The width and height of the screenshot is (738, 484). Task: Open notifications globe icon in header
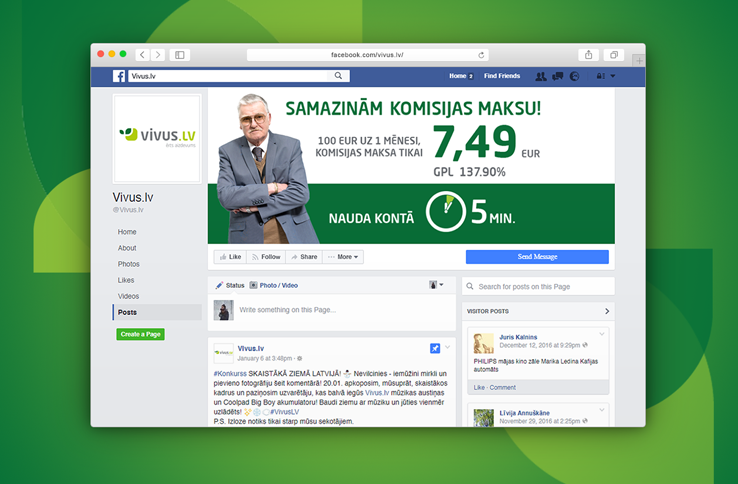click(574, 76)
